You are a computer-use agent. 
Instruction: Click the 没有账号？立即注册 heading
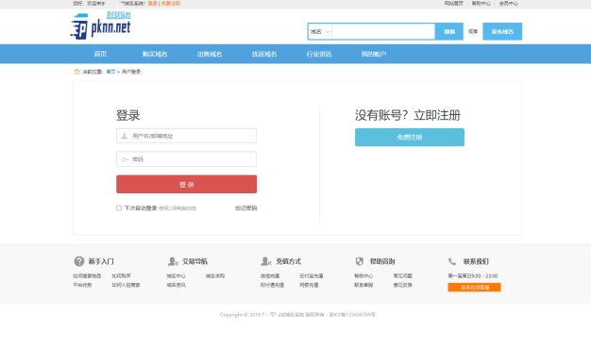tap(408, 115)
